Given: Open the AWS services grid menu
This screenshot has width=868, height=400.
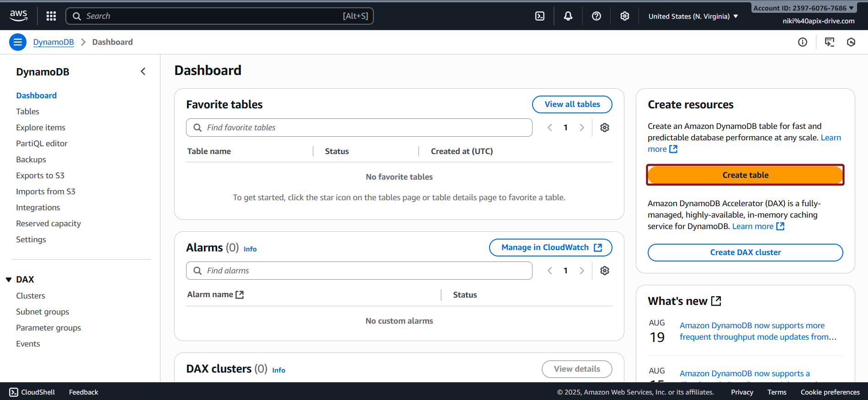Looking at the screenshot, I should tap(51, 16).
